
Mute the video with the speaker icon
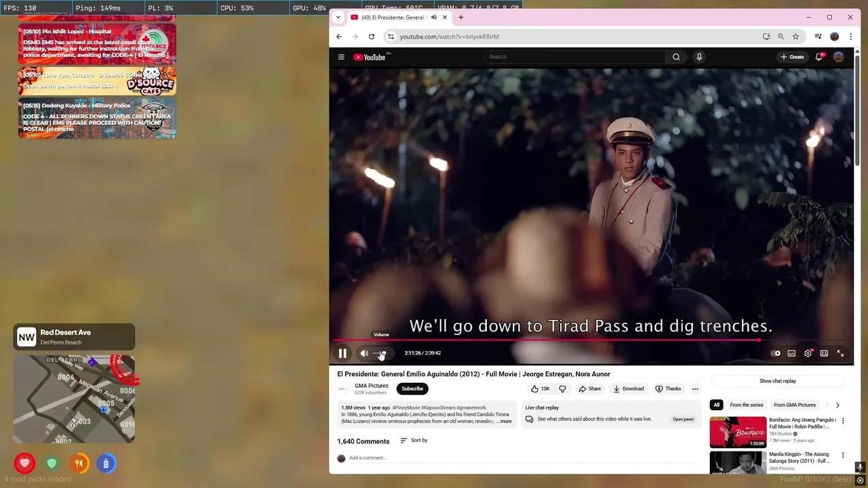(364, 353)
